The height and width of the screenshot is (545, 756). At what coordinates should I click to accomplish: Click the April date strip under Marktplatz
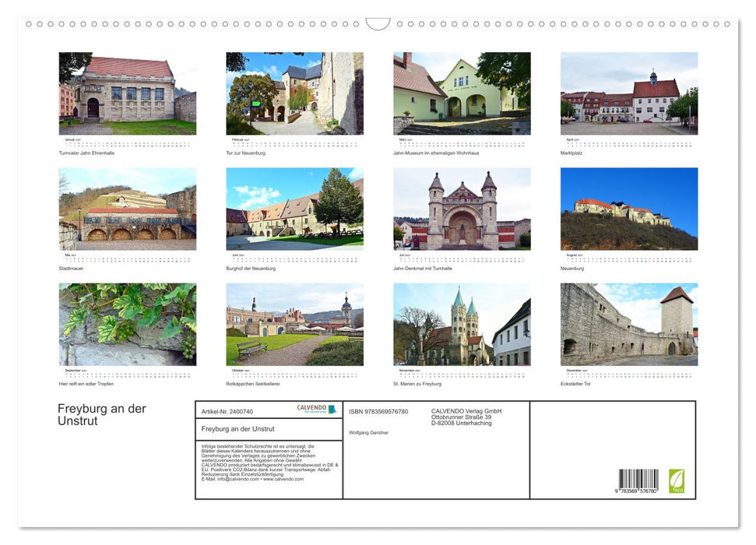tap(629, 142)
